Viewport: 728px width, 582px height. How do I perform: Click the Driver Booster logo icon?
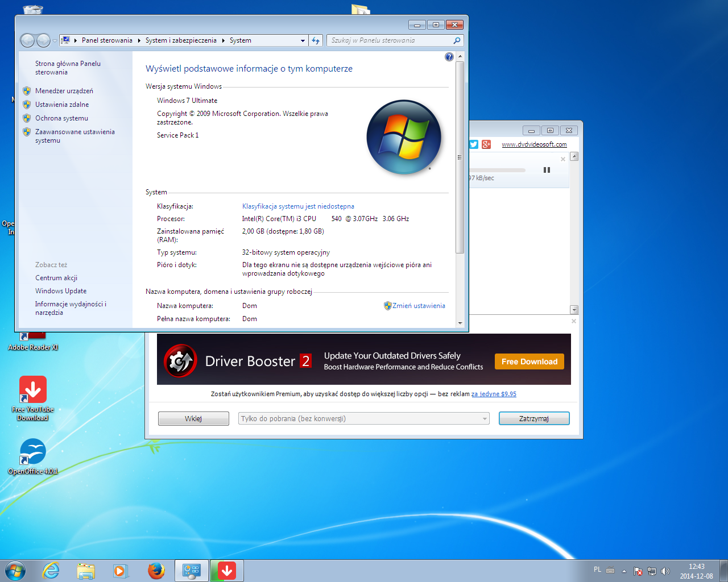click(x=180, y=360)
